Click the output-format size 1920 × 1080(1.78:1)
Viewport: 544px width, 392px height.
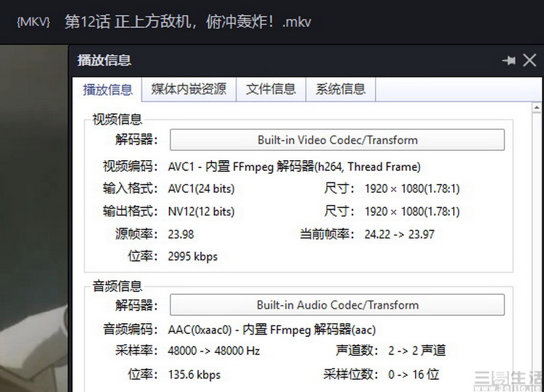click(412, 212)
